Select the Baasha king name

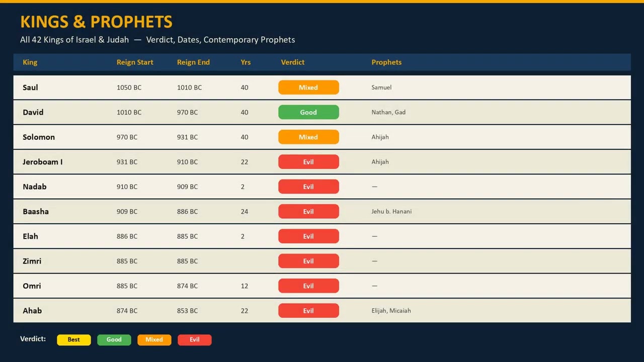pyautogui.click(x=36, y=212)
